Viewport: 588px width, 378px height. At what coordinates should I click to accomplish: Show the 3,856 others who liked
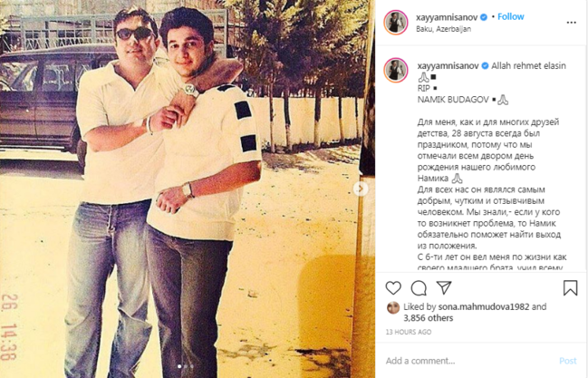(x=429, y=318)
